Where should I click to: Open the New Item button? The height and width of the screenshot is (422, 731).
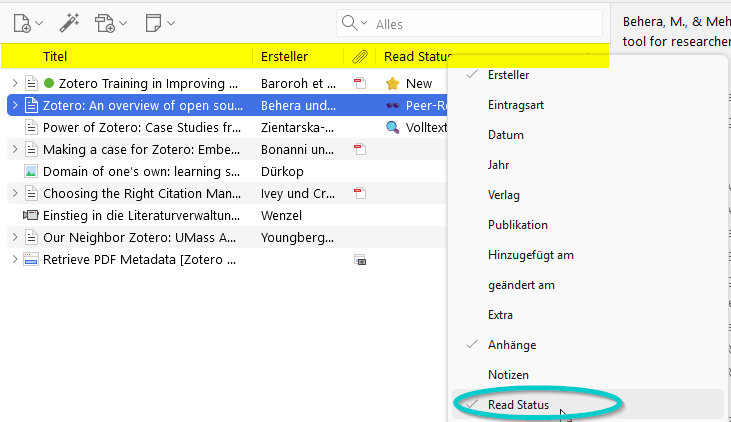pyautogui.click(x=28, y=23)
